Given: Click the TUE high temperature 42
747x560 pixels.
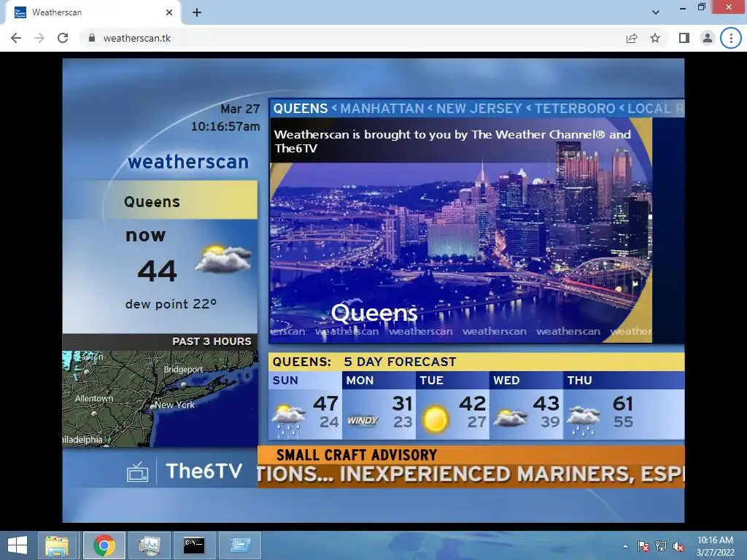Looking at the screenshot, I should (x=473, y=404).
